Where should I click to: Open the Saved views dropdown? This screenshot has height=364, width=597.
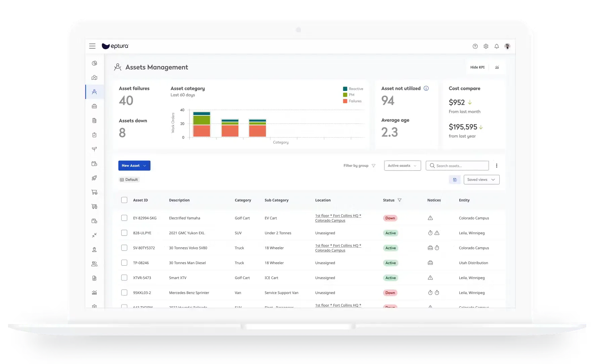(481, 179)
